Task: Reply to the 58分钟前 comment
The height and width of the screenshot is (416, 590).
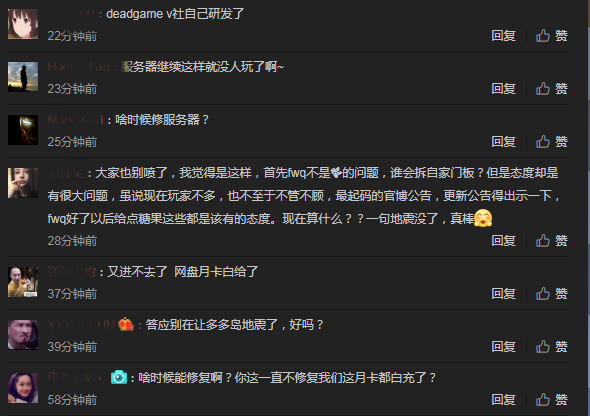Action: [x=503, y=400]
